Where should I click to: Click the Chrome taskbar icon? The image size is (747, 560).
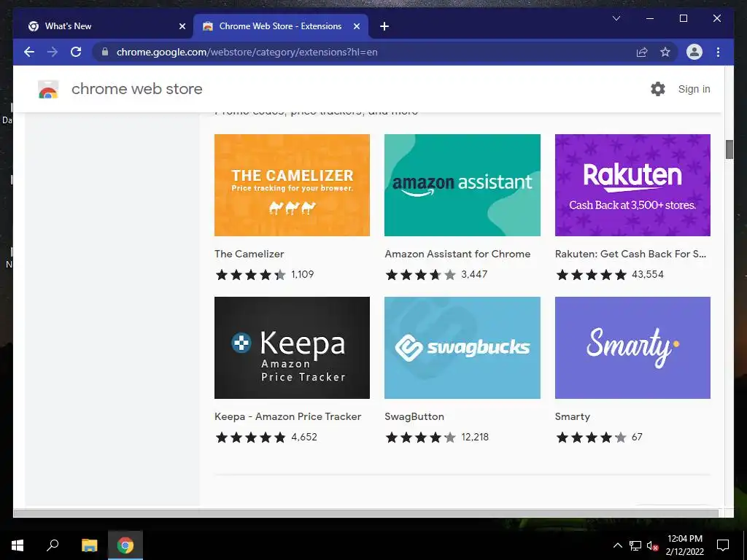(125, 545)
